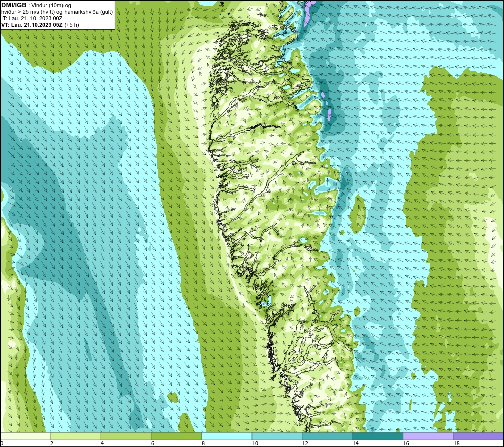
Task: Click the 'Vindur (10m) og' label
Action: tap(51, 5)
